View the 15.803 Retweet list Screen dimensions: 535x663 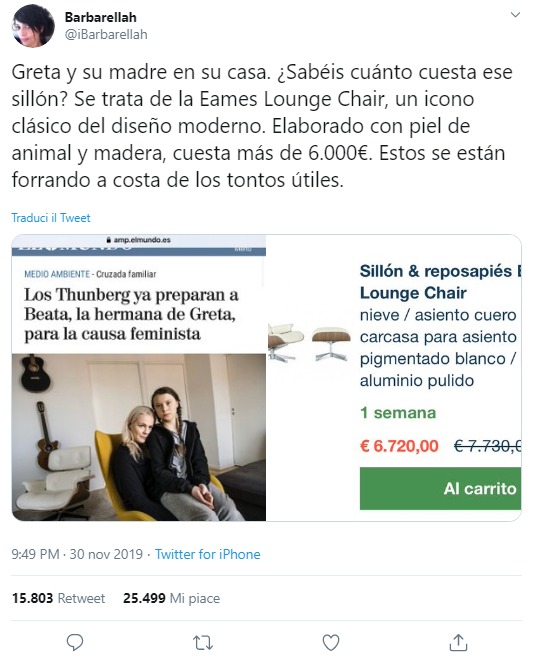click(58, 598)
